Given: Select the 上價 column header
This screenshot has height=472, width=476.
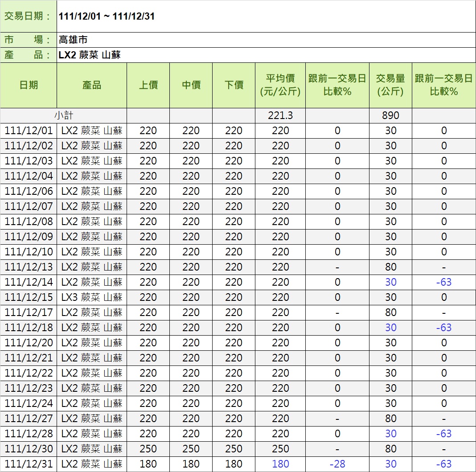Looking at the screenshot, I should tap(148, 85).
